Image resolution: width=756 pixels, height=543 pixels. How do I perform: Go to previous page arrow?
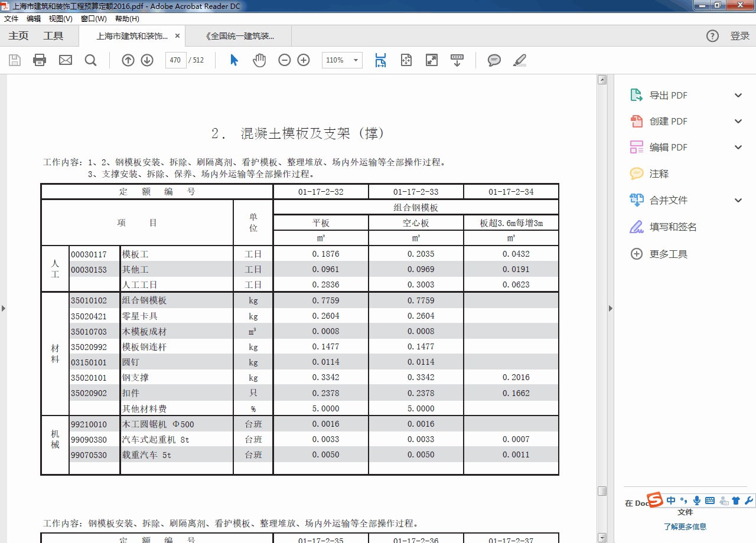pyautogui.click(x=128, y=60)
